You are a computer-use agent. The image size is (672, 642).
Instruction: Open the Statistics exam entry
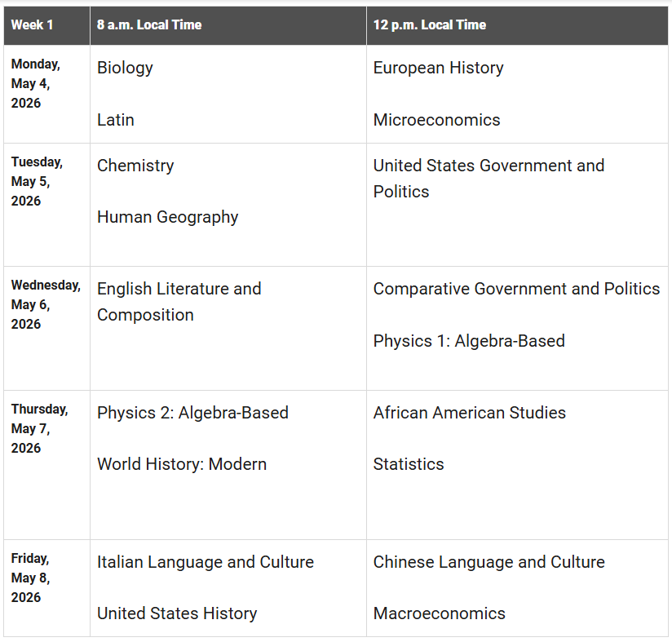coord(409,464)
